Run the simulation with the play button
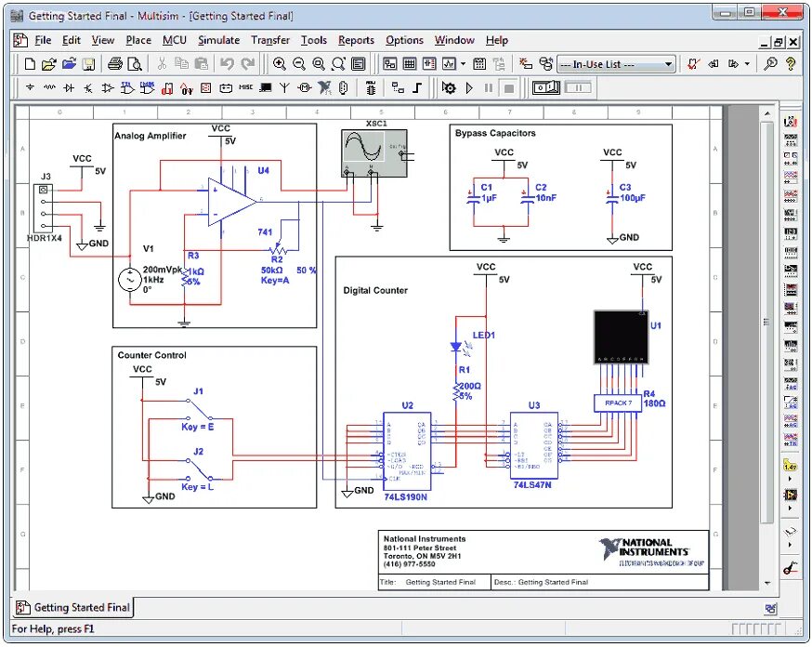Image resolution: width=812 pixels, height=647 pixels. point(469,87)
